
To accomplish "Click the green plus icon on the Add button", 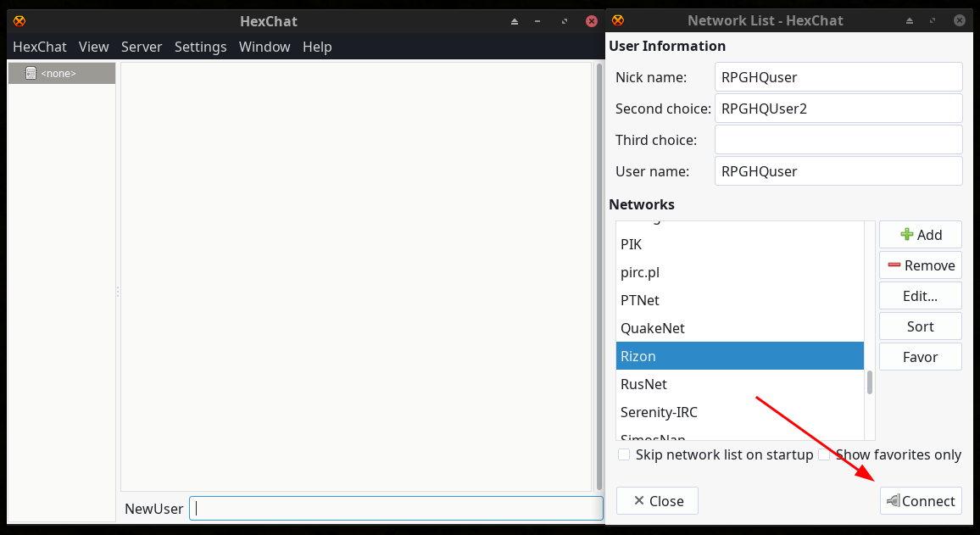I will click(907, 234).
